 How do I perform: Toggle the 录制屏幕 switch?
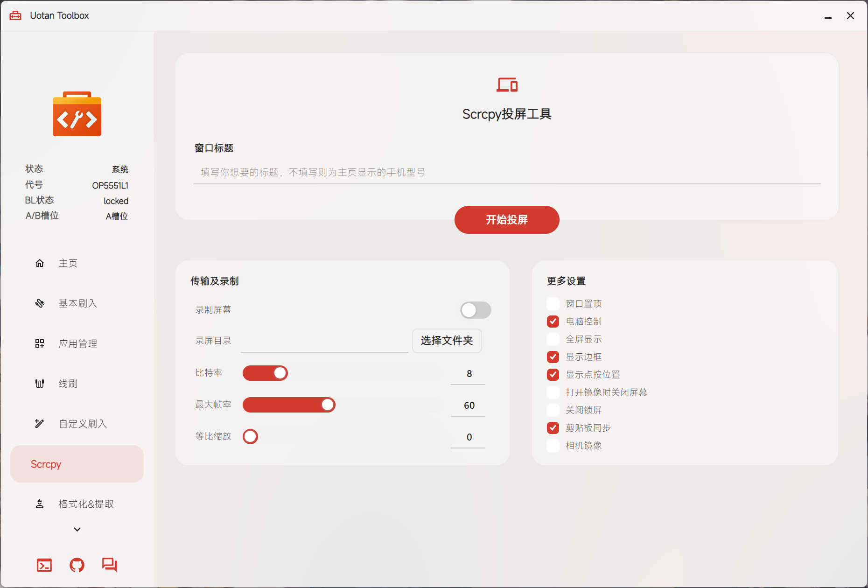(476, 310)
